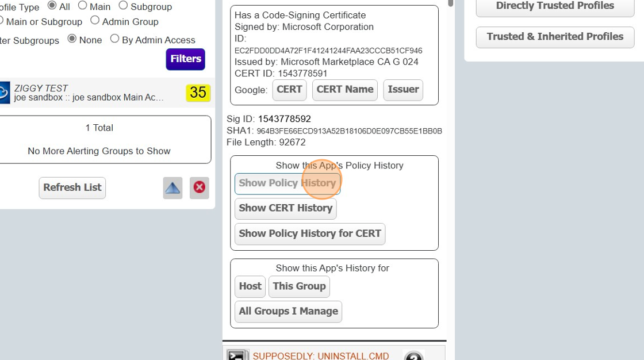Click the yellow 35 alert count badge

(x=198, y=93)
